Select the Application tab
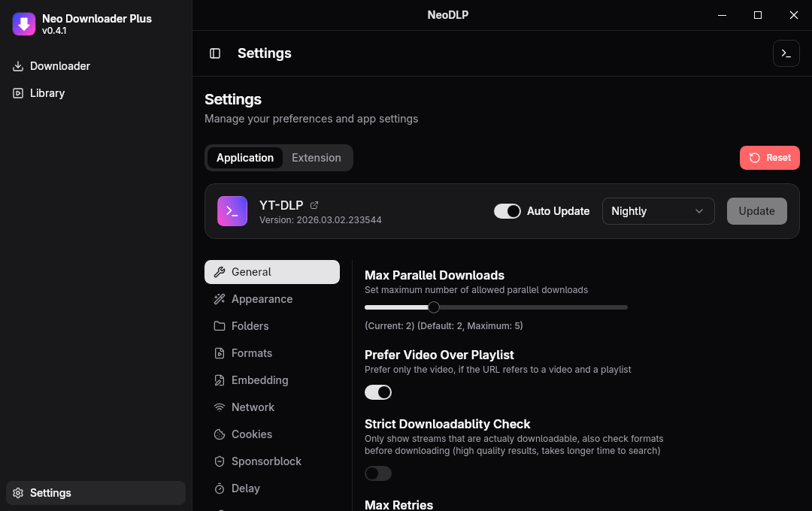 tap(245, 158)
